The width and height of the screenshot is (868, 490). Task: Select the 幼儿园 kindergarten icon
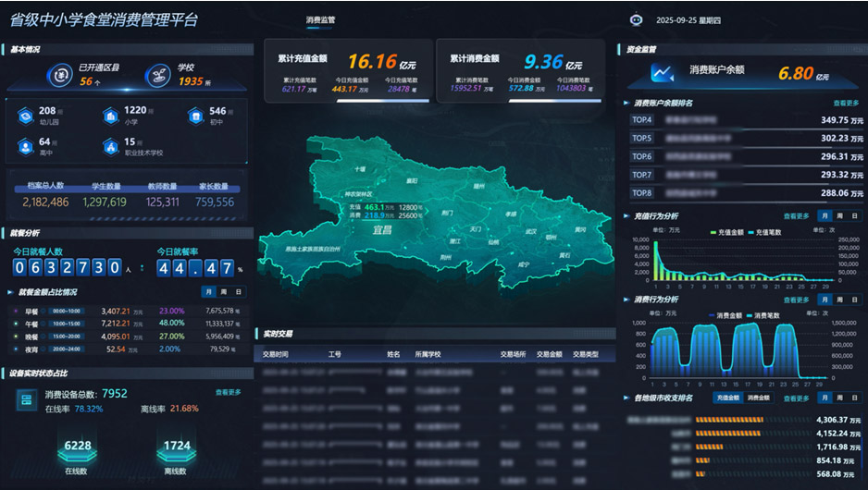click(24, 116)
